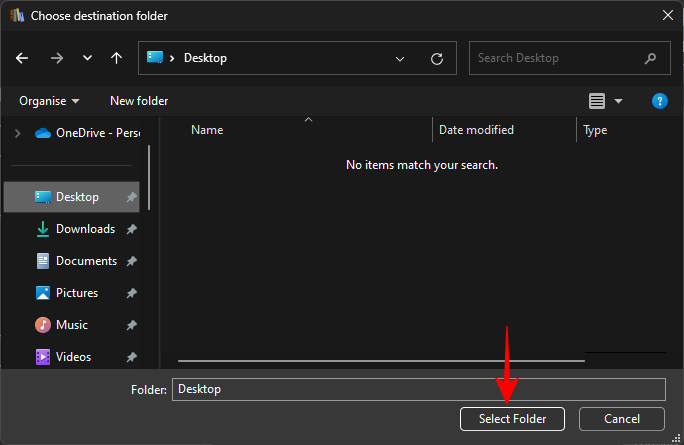This screenshot has height=445, width=684.
Task: Unpin Desktop using its pin icon
Action: pos(132,198)
